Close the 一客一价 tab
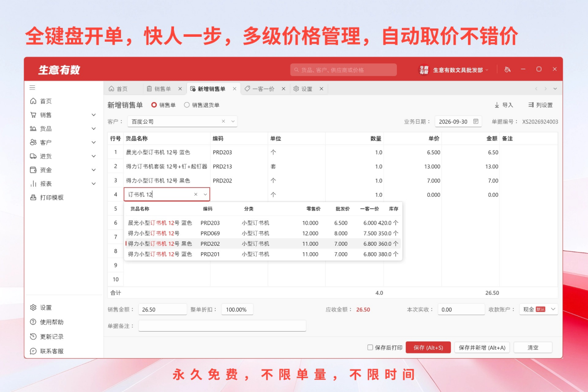588x392 pixels. [x=284, y=89]
